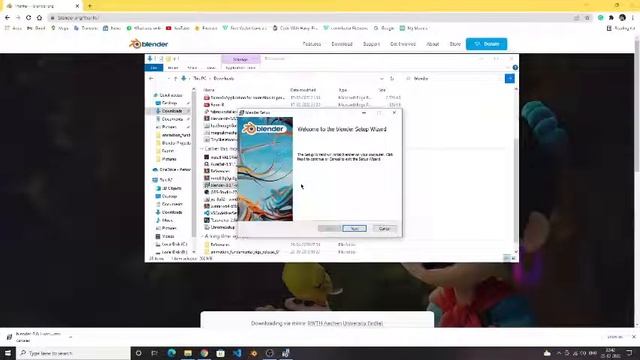Click the File Explorer search box
The width and height of the screenshot is (640, 360).
pyautogui.click(x=454, y=78)
